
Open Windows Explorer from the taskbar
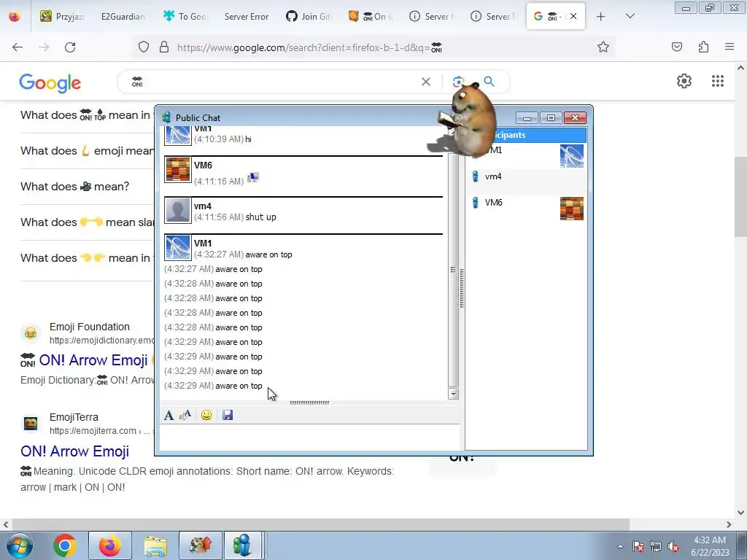coord(155,545)
